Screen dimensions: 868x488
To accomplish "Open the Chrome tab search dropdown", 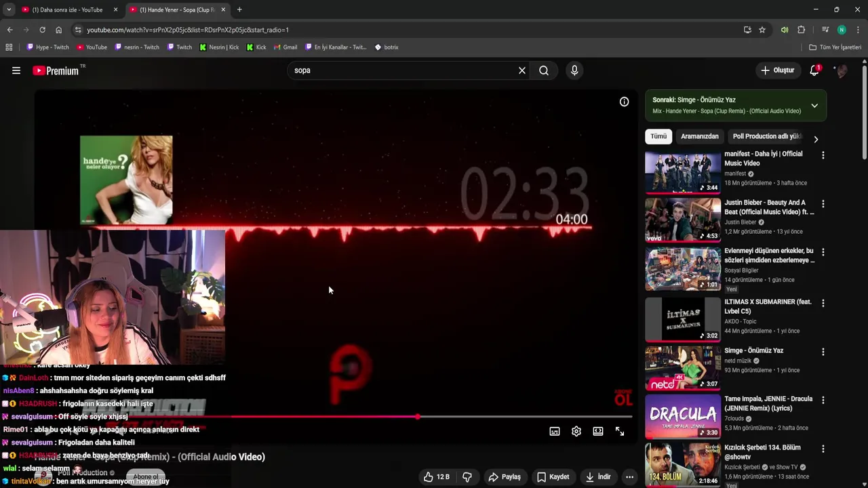I will 8,9.
